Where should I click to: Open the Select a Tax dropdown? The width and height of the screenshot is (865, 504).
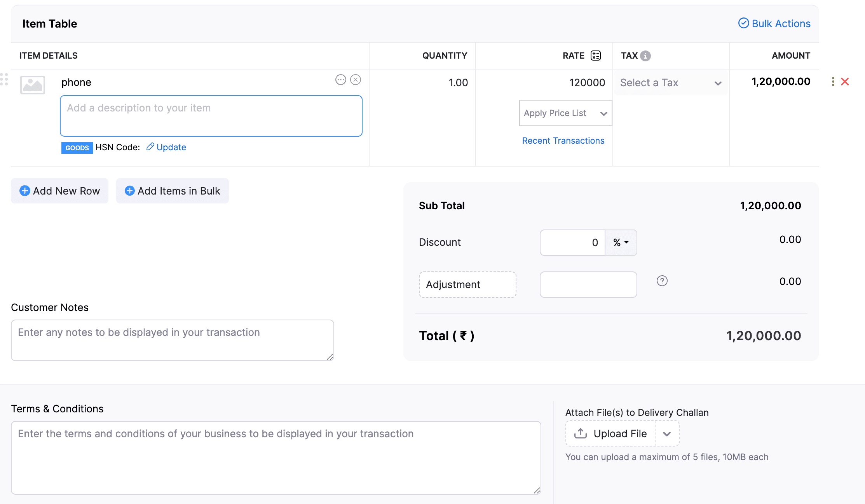670,82
